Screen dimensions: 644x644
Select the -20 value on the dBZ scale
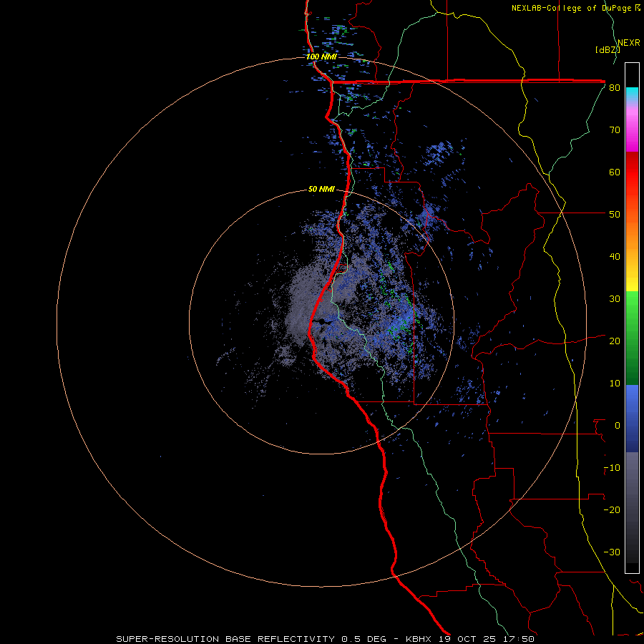pos(612,510)
